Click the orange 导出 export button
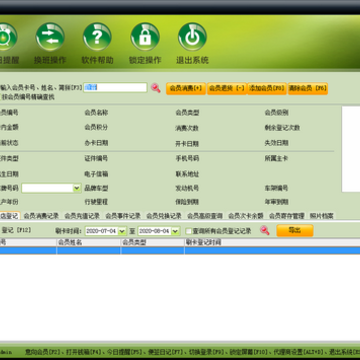This screenshot has width=360, height=360. pyautogui.click(x=295, y=230)
